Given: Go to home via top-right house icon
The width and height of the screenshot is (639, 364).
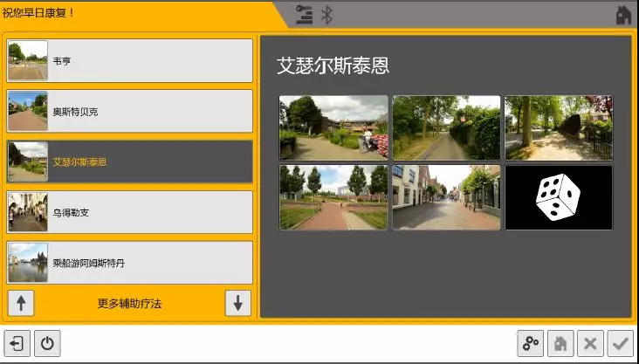Looking at the screenshot, I should [x=623, y=14].
